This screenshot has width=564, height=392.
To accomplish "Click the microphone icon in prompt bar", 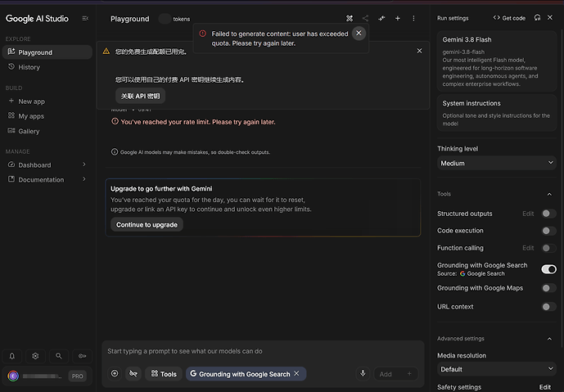I will tap(363, 374).
